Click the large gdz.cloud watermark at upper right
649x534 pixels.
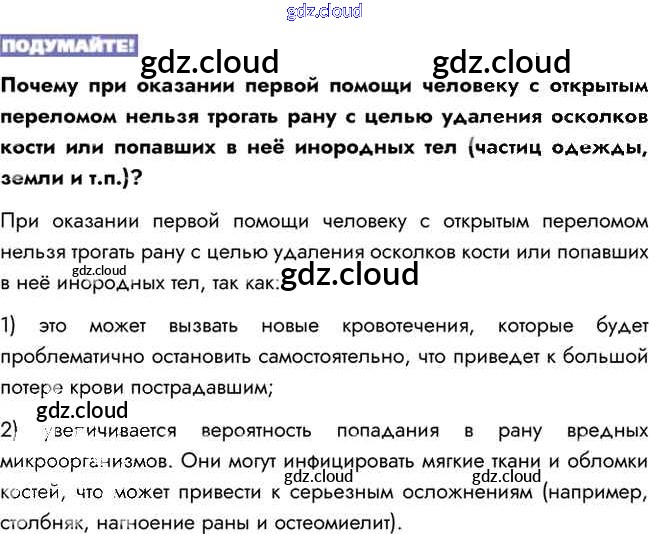pos(501,62)
